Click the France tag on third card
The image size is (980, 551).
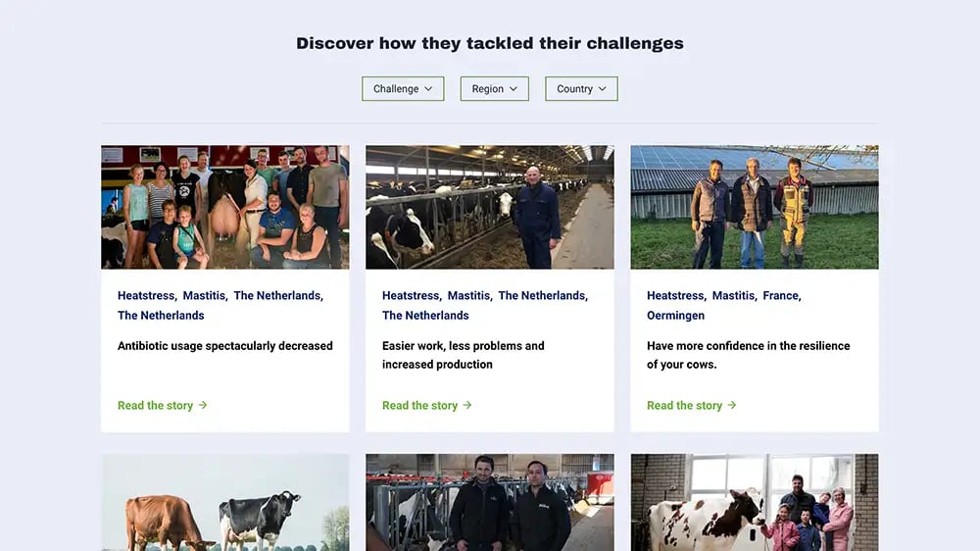[x=780, y=295]
